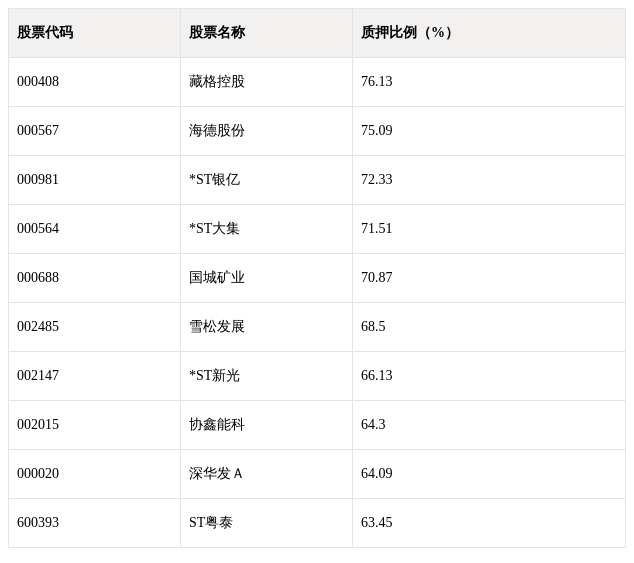Select stock name *ST大集
Image resolution: width=634 pixels, height=563 pixels.
click(214, 228)
